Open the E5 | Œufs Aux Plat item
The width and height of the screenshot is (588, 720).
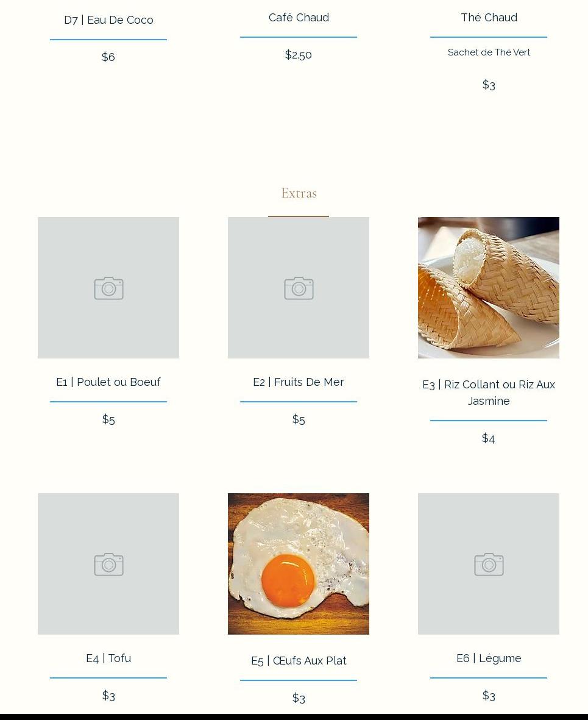[299, 661]
